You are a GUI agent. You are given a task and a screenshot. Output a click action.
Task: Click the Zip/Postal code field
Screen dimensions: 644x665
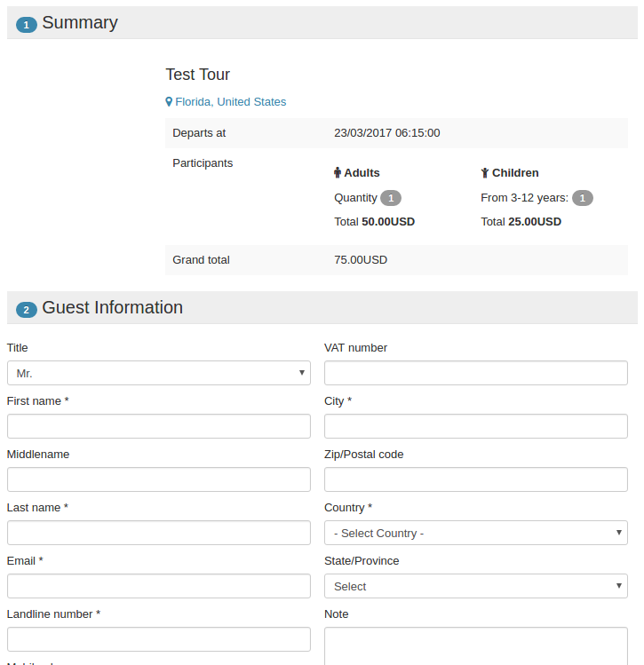coord(476,479)
